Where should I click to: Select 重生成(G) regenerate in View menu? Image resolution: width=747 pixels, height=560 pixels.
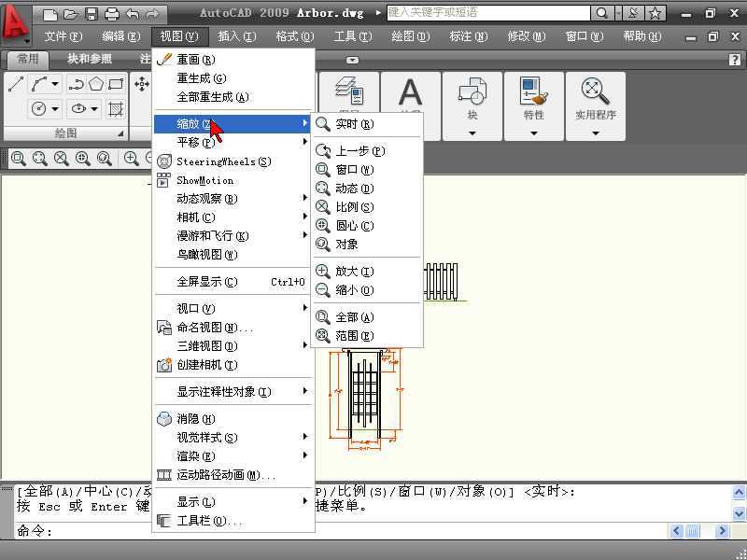[x=233, y=78]
